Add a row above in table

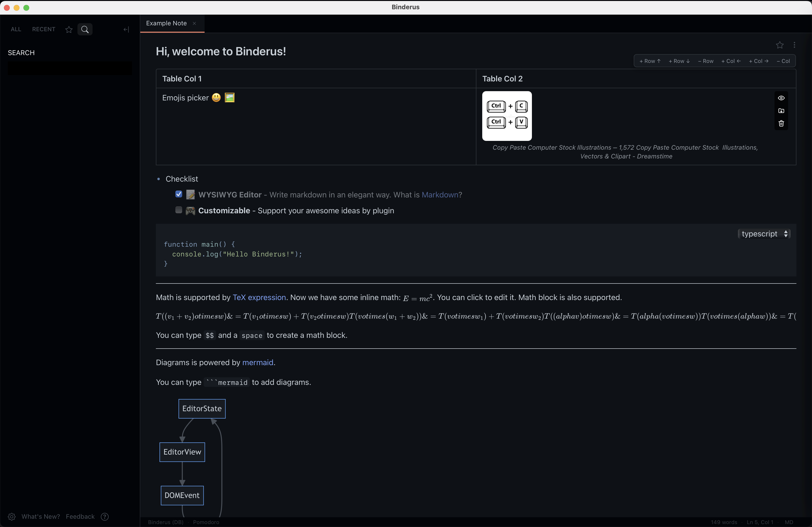click(650, 61)
